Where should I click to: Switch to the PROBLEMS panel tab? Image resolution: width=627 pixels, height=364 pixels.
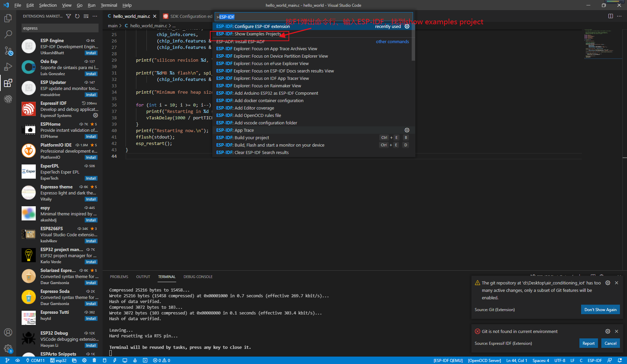point(119,277)
